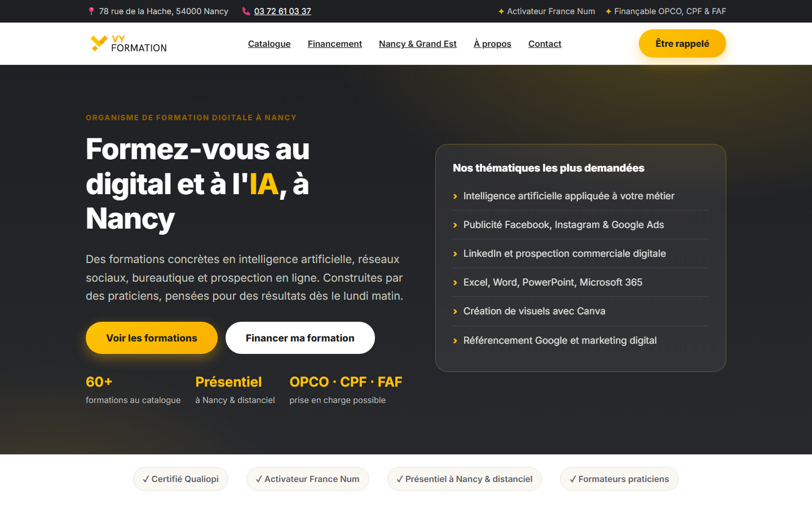Click Finançable OPCO, CPF & FAF text
This screenshot has height=508, width=812.
670,11
